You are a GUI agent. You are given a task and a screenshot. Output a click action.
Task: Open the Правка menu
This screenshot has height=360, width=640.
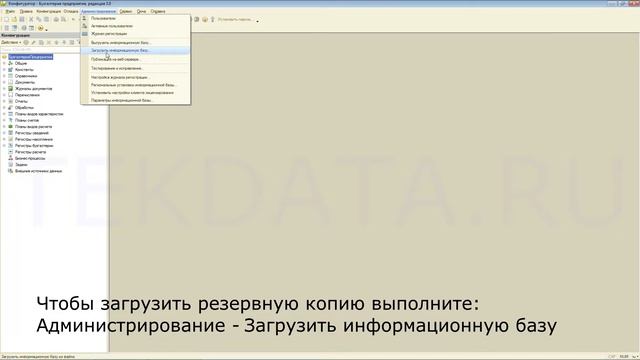point(26,11)
